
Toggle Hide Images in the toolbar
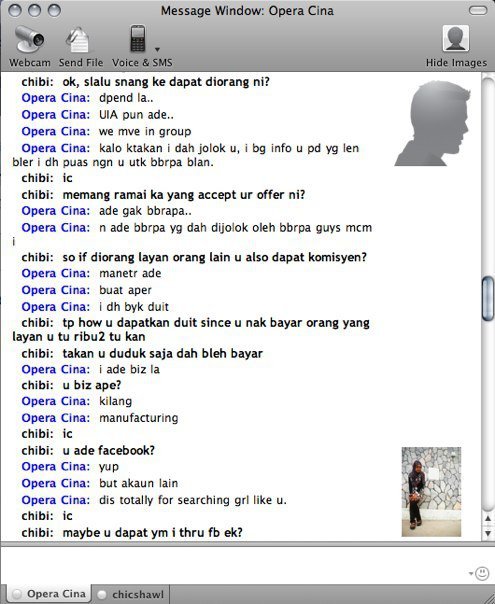[456, 46]
